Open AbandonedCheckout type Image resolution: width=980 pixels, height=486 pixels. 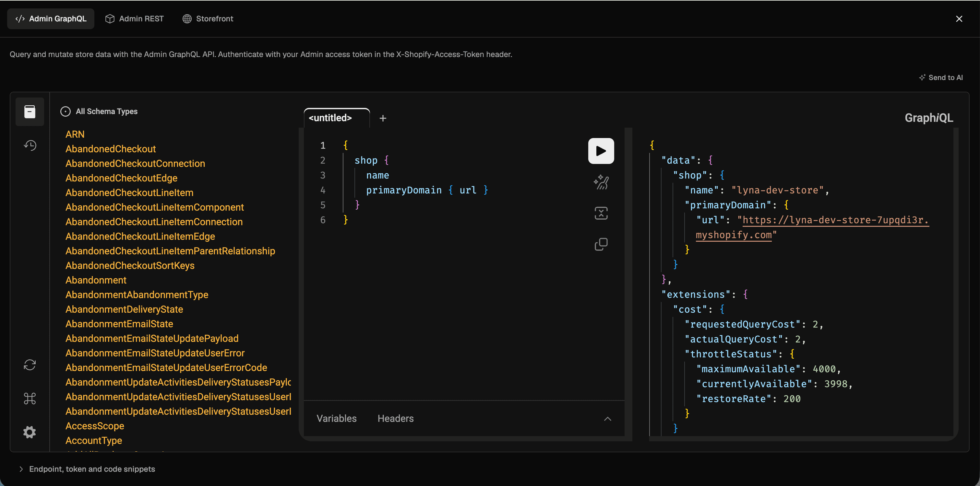pos(111,149)
